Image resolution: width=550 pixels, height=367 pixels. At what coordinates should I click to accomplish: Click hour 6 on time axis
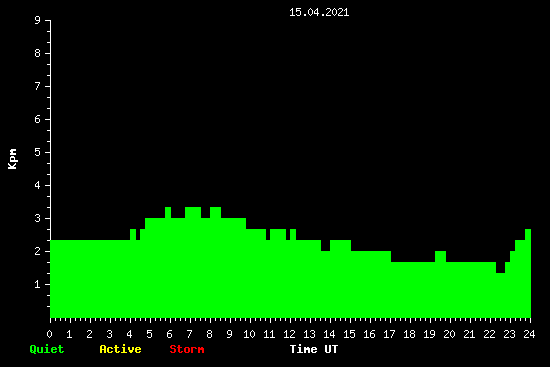(x=169, y=334)
